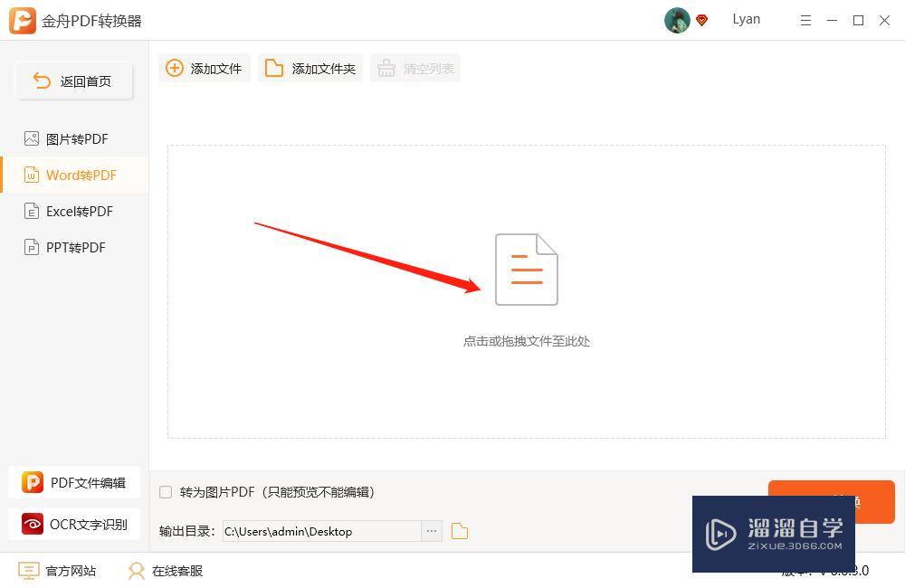Minimize the PDF converter window
This screenshot has height=588, width=905.
click(832, 20)
